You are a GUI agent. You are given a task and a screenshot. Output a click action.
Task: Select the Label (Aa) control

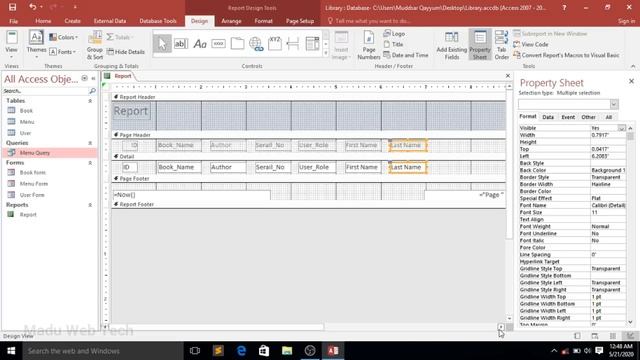[200, 44]
